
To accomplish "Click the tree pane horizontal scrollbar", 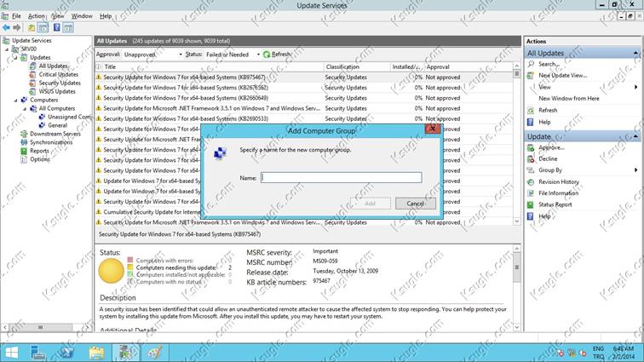I will point(45,327).
